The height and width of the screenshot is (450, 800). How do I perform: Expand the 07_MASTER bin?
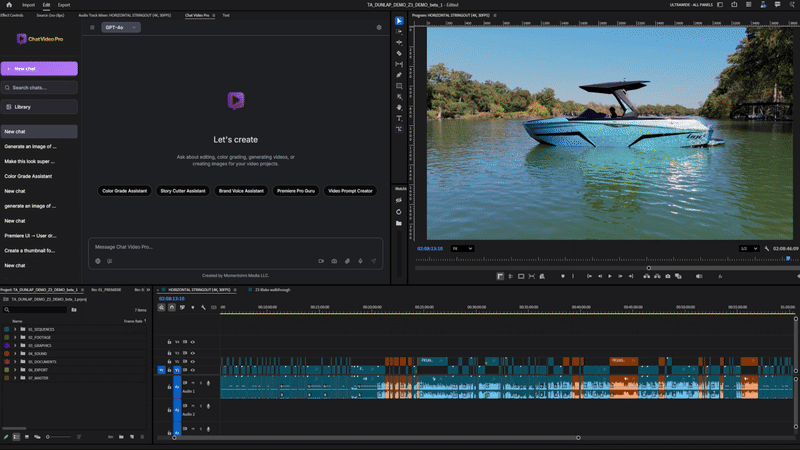15,378
